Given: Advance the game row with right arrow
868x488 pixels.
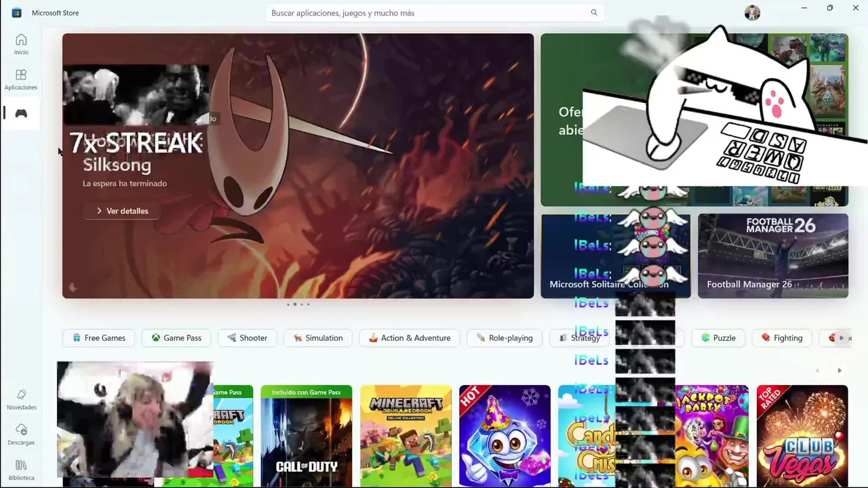Looking at the screenshot, I should pos(840,371).
